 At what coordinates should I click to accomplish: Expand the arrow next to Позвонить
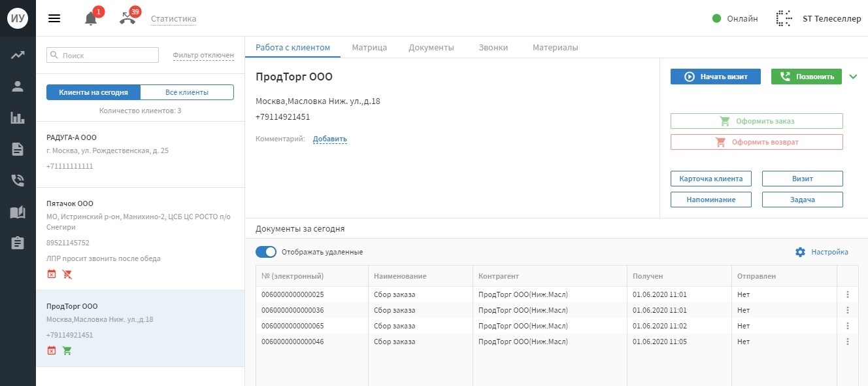[x=852, y=77]
